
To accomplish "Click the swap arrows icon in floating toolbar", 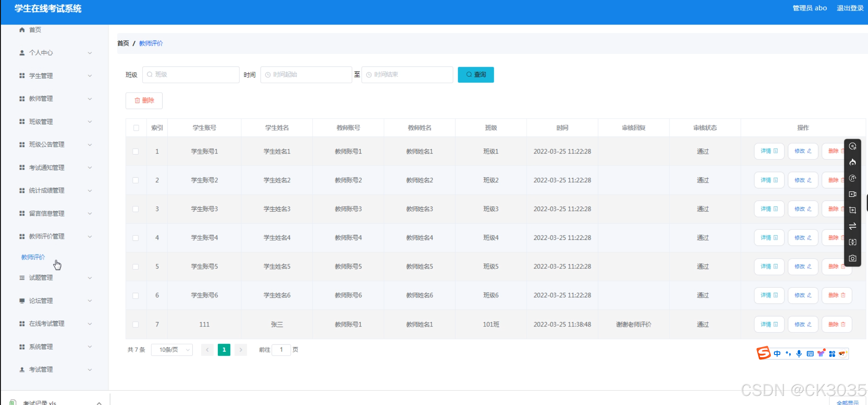I will point(852,226).
